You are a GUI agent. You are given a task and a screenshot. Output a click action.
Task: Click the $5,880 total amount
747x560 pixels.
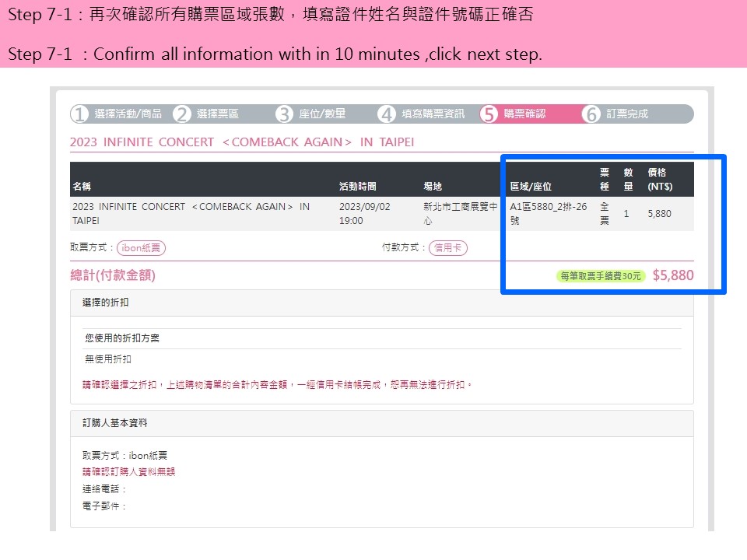pos(673,275)
